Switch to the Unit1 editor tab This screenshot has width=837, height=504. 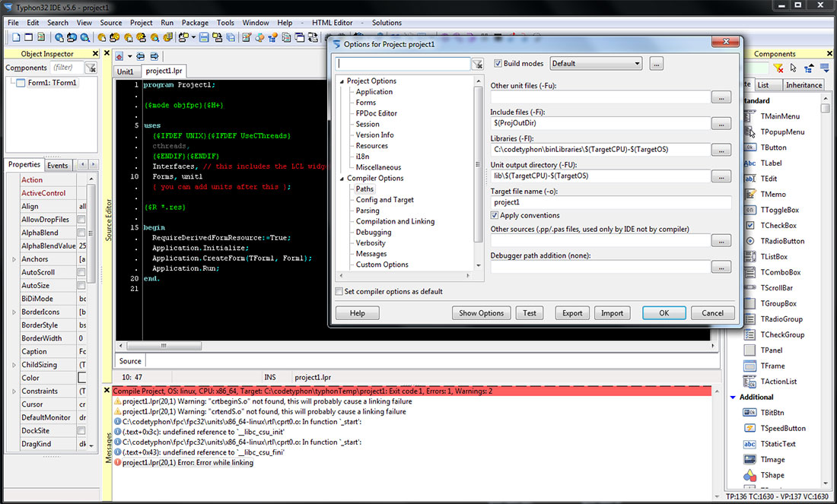click(126, 71)
